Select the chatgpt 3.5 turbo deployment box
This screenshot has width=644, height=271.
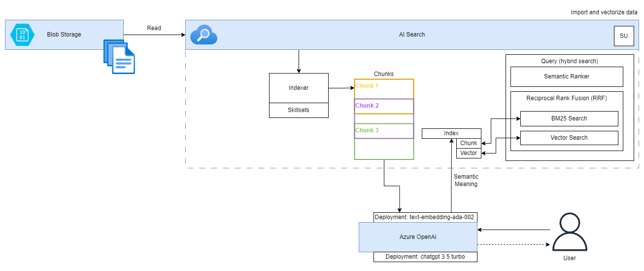(x=426, y=257)
